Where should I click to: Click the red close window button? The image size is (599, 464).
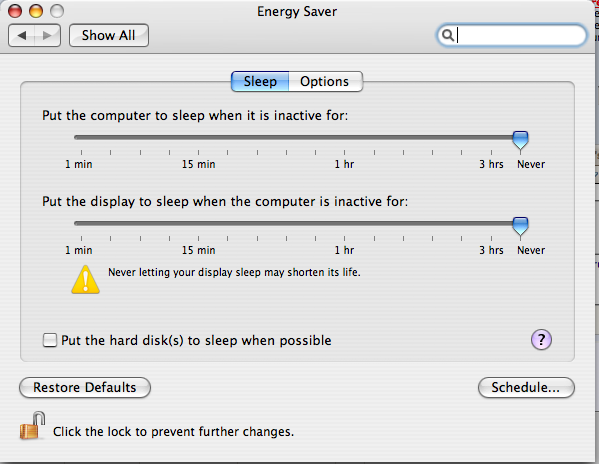(15, 11)
